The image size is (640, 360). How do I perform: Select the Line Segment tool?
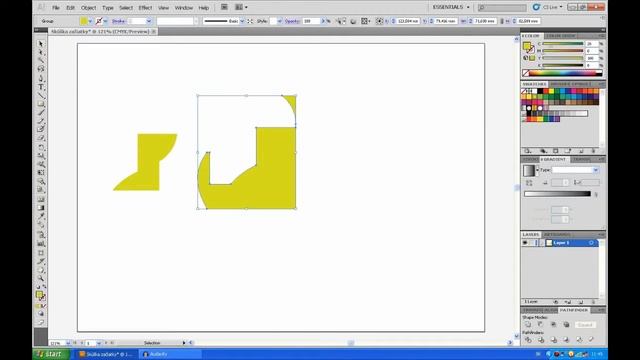click(41, 96)
